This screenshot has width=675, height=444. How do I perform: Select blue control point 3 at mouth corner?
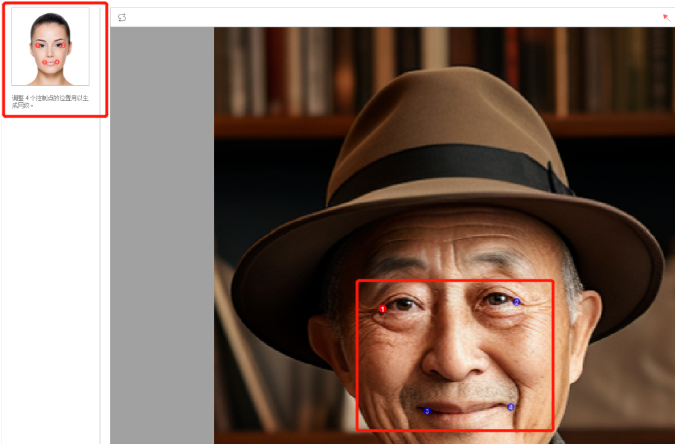pos(427,410)
